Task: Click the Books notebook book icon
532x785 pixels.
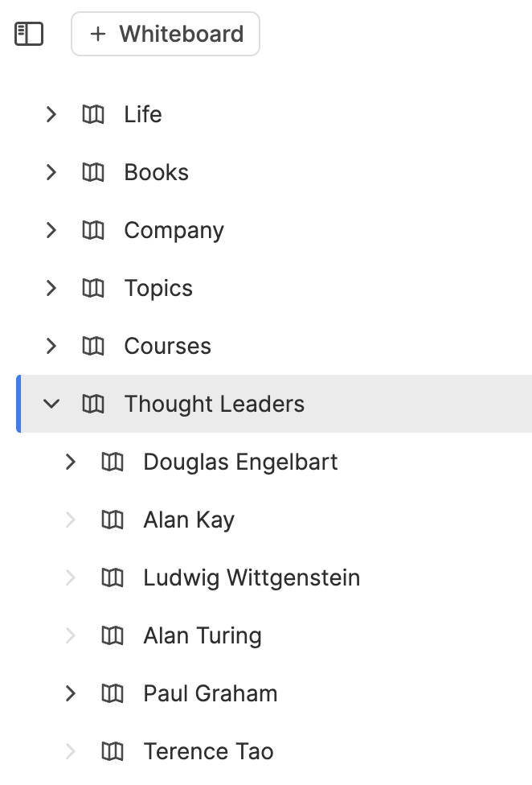Action: pyautogui.click(x=93, y=172)
